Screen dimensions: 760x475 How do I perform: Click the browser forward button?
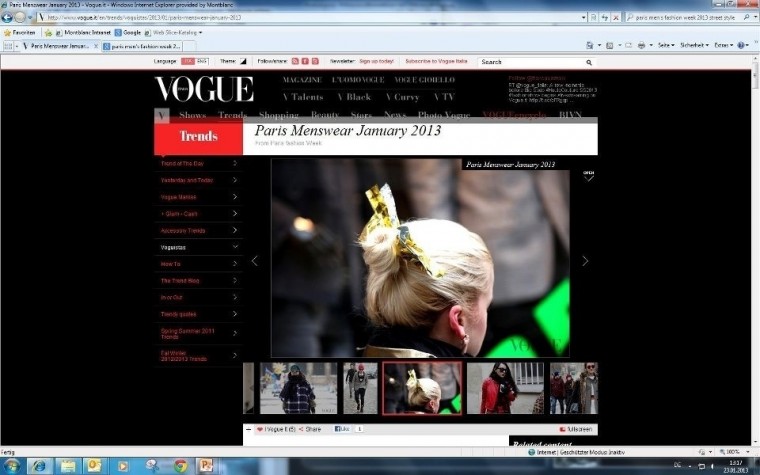20,17
